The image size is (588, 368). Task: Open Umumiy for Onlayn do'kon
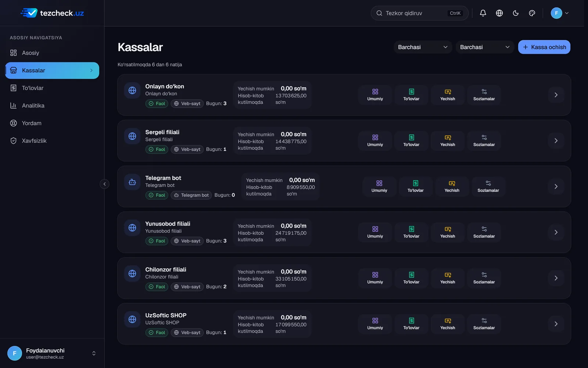375,95
